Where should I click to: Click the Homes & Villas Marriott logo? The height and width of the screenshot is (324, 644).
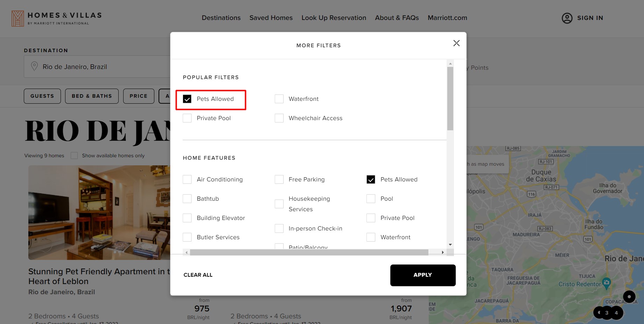[57, 18]
